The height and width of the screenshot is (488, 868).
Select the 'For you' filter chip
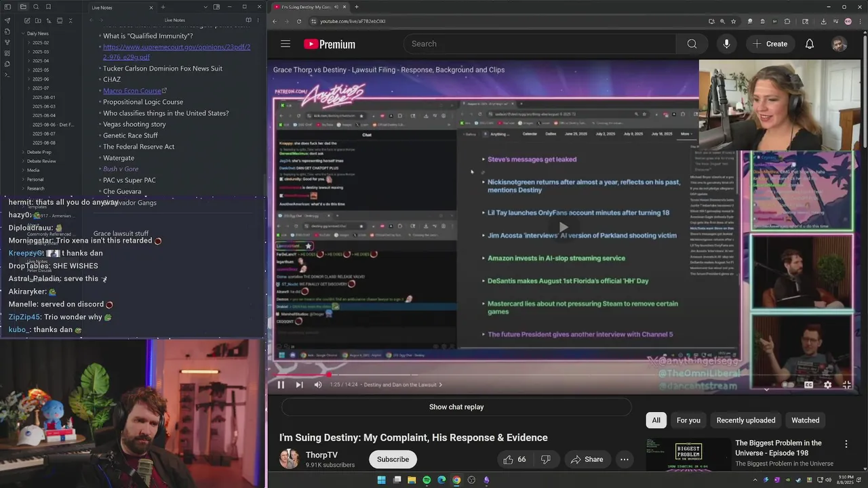click(x=688, y=420)
